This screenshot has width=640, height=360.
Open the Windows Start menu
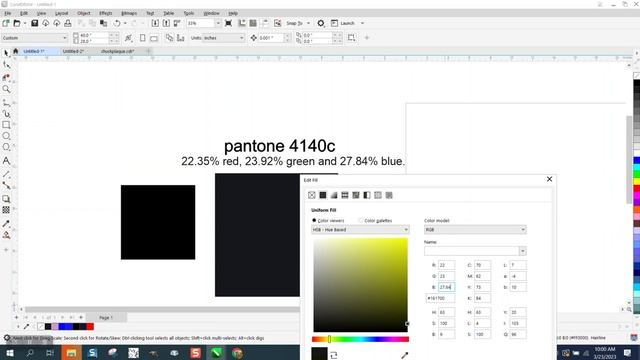10,353
